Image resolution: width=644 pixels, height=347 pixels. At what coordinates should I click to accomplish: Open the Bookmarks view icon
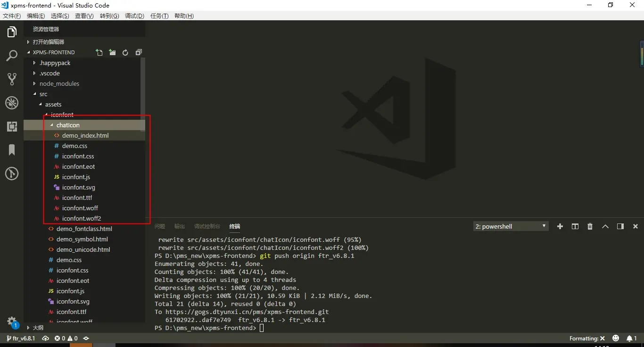[12, 150]
